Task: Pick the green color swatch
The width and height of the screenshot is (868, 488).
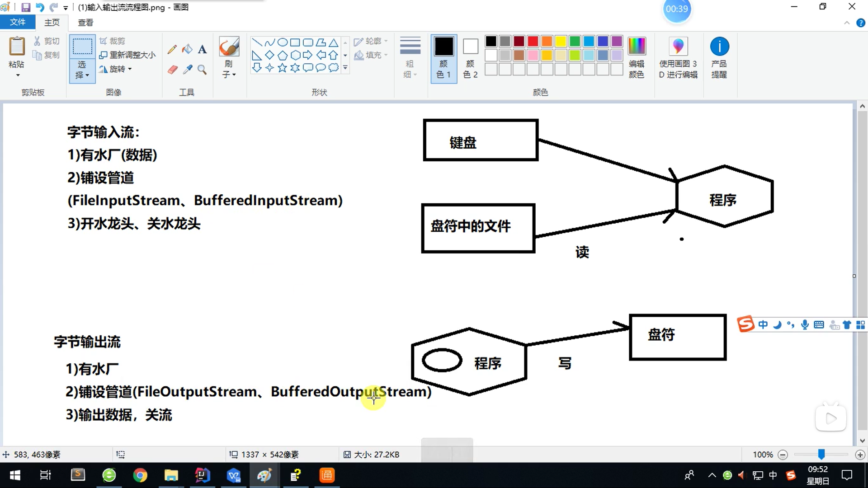Action: click(x=575, y=42)
